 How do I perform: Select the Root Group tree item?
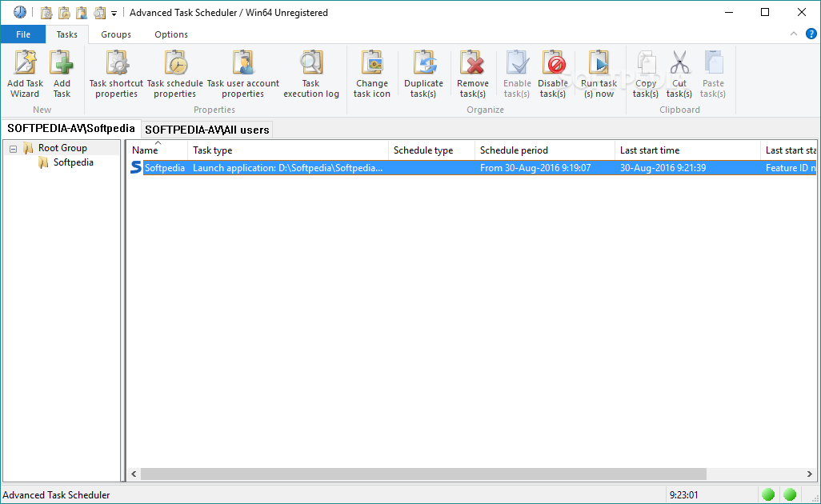(x=62, y=148)
